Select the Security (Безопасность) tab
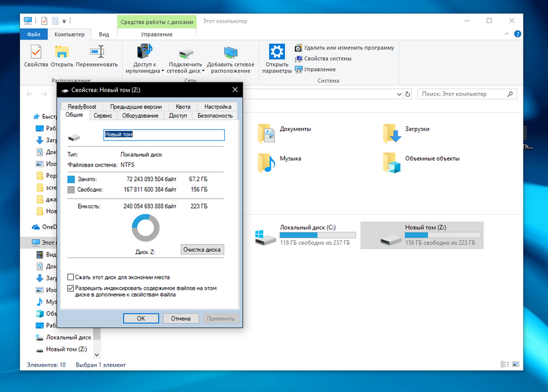Viewport: 548px width, 392px height. click(x=215, y=115)
